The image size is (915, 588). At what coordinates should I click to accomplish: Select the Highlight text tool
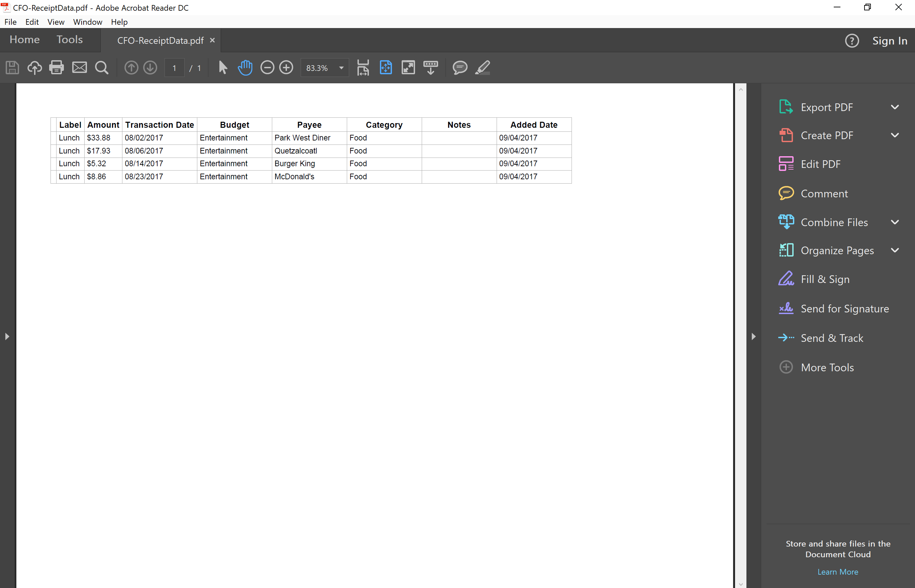pos(483,68)
